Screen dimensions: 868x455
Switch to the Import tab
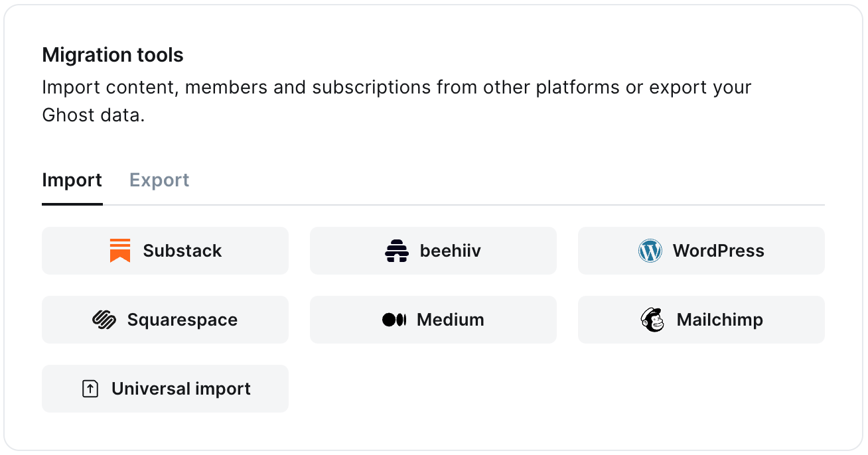click(x=72, y=180)
